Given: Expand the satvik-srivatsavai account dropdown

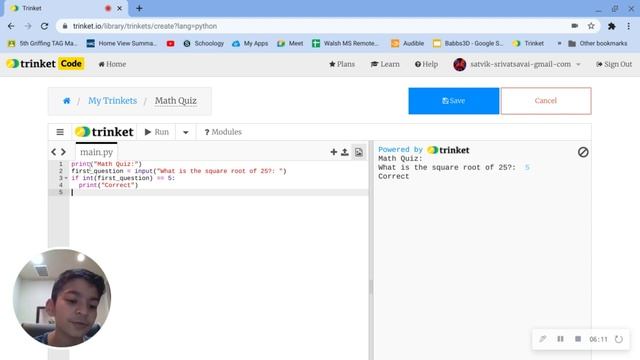Looking at the screenshot, I should [x=517, y=64].
